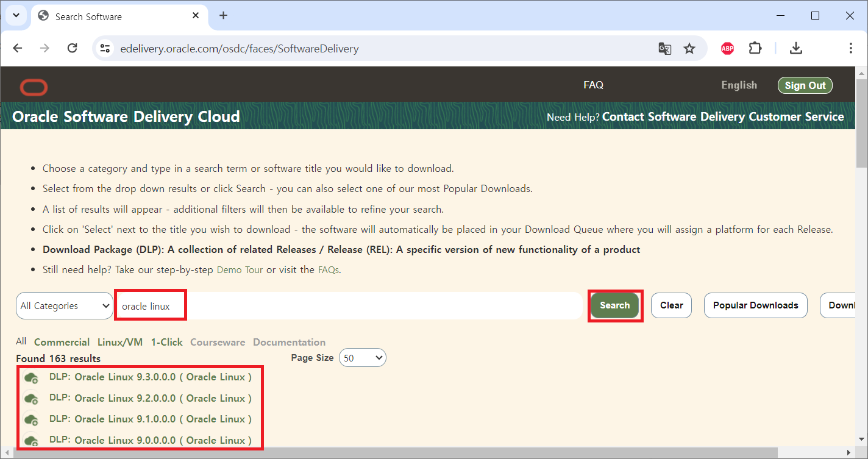
Task: Close the Search Software tab
Action: point(197,16)
